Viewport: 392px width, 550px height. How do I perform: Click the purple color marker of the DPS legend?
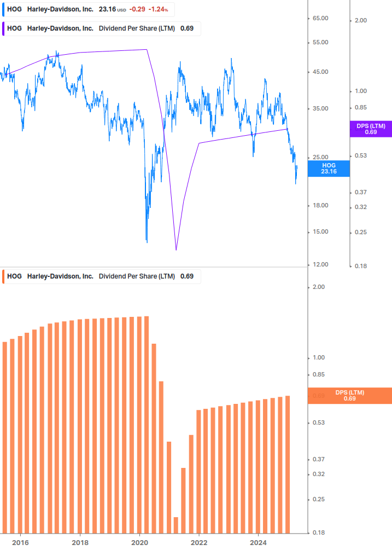tap(3, 28)
